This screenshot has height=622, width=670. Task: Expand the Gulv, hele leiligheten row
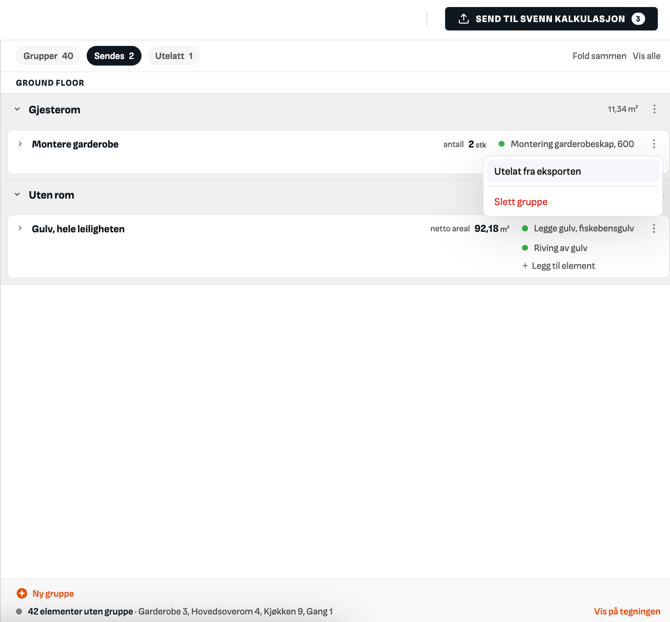20,229
